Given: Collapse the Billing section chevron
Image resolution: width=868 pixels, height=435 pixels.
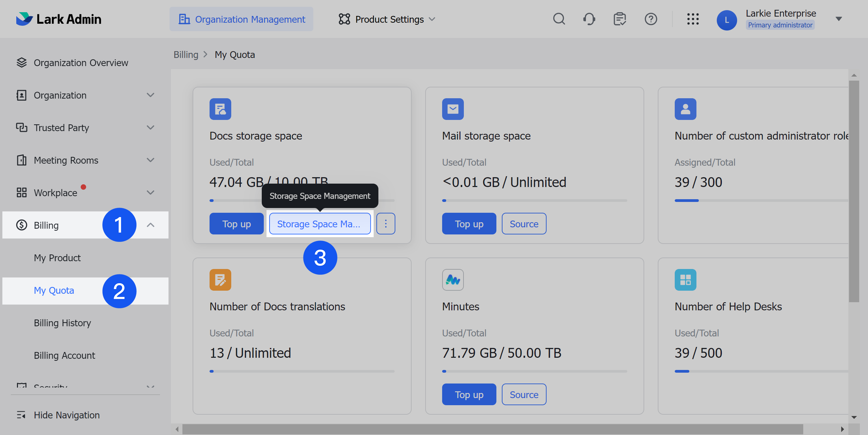Looking at the screenshot, I should [151, 225].
